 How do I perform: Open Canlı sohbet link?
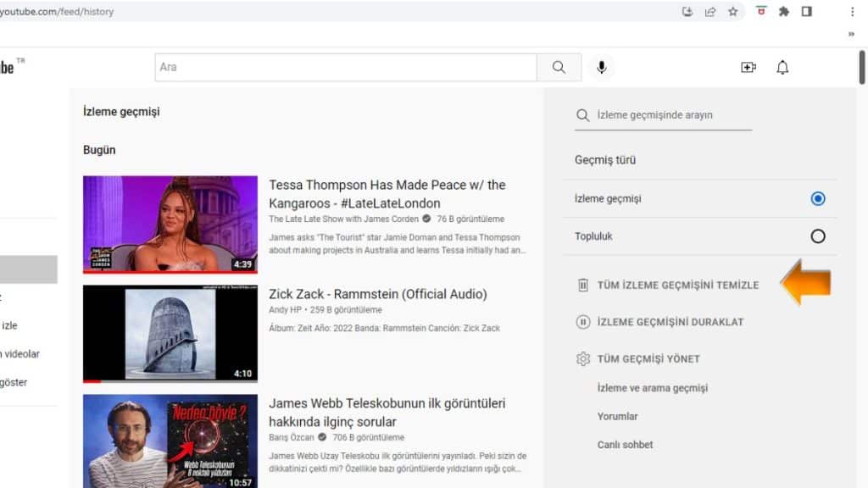pos(625,444)
